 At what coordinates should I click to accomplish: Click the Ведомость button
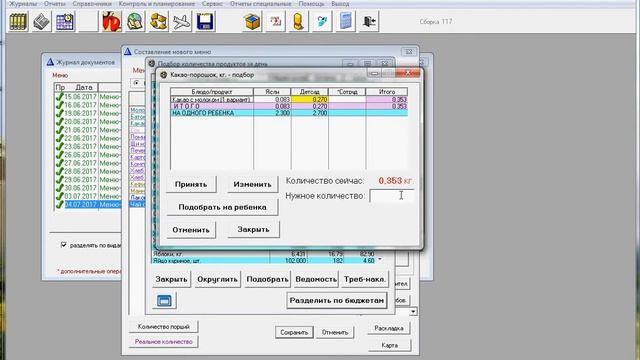click(316, 280)
